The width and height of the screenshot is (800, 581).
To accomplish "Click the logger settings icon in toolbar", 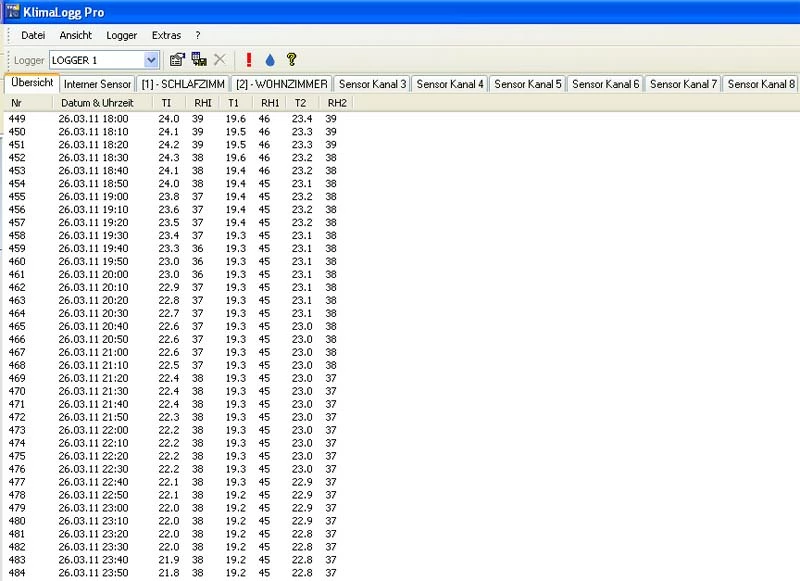I will coord(177,60).
